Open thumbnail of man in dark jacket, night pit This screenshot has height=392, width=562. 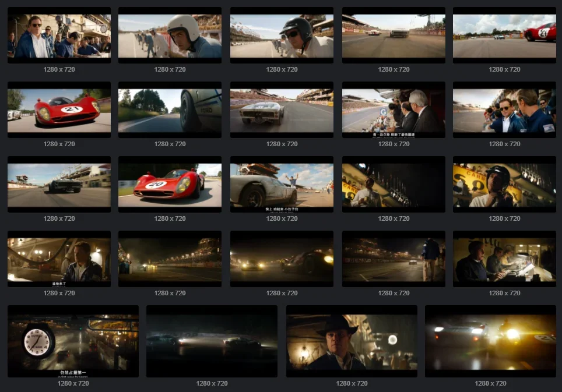click(59, 259)
